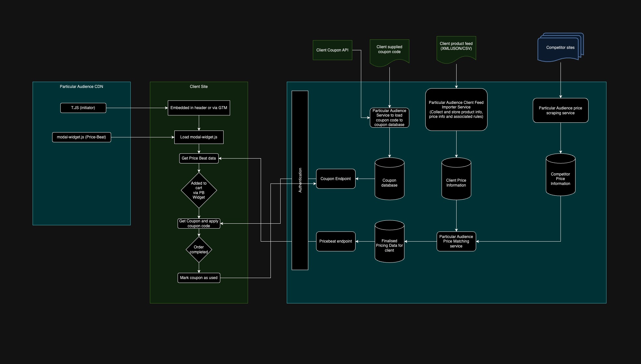The height and width of the screenshot is (364, 641).
Task: Select the Mark coupon as used node
Action: 199,278
